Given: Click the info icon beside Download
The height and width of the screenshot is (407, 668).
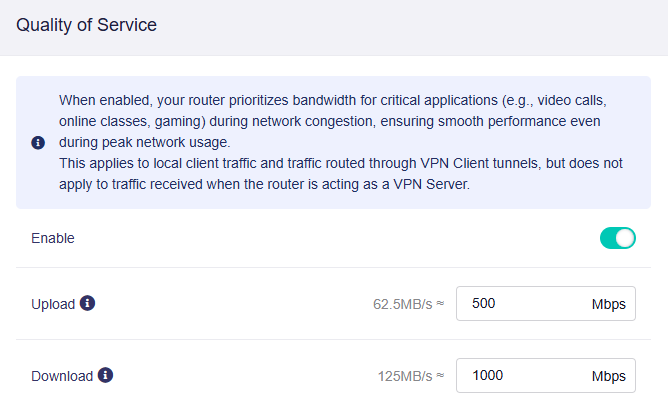Looking at the screenshot, I should pyautogui.click(x=106, y=376).
